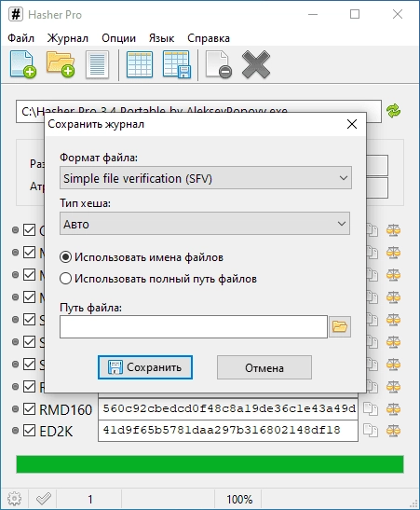
Task: Click the file count 1 in status bar
Action: tap(90, 499)
